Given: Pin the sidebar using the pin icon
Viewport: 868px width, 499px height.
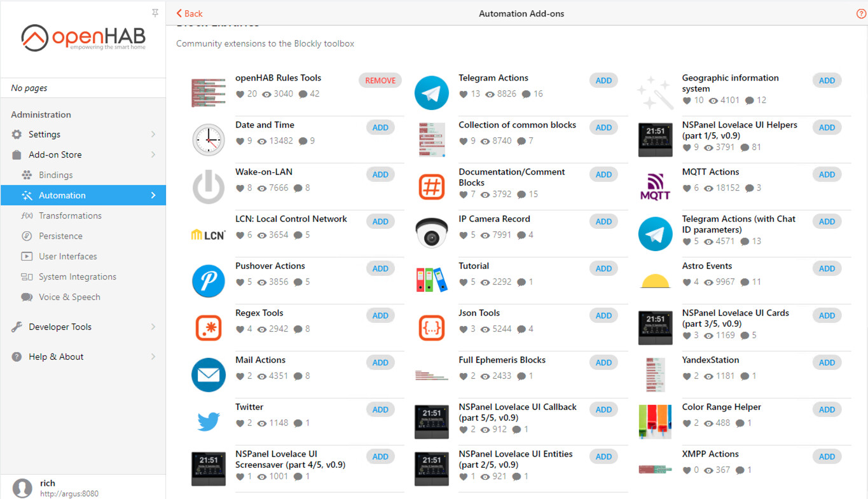Looking at the screenshot, I should (x=155, y=13).
